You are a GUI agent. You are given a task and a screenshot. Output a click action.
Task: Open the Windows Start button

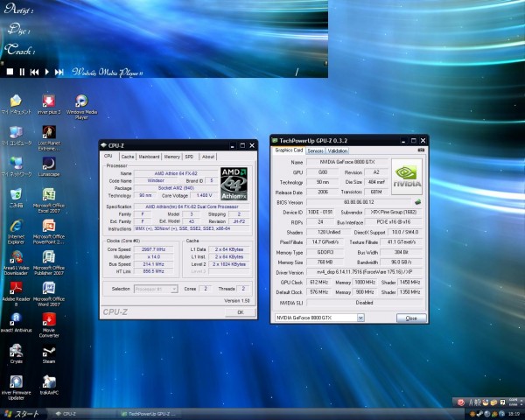tap(22, 414)
